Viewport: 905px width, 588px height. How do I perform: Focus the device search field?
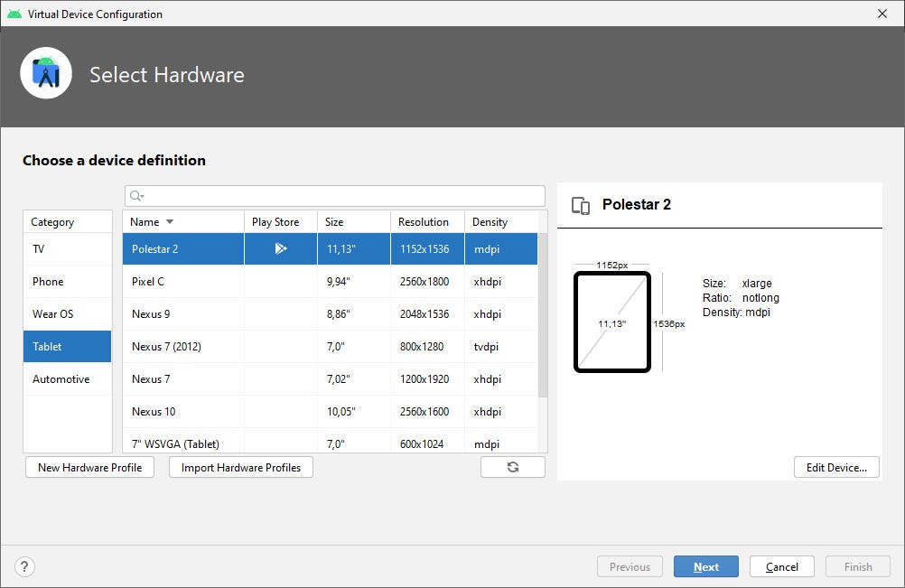tap(335, 196)
